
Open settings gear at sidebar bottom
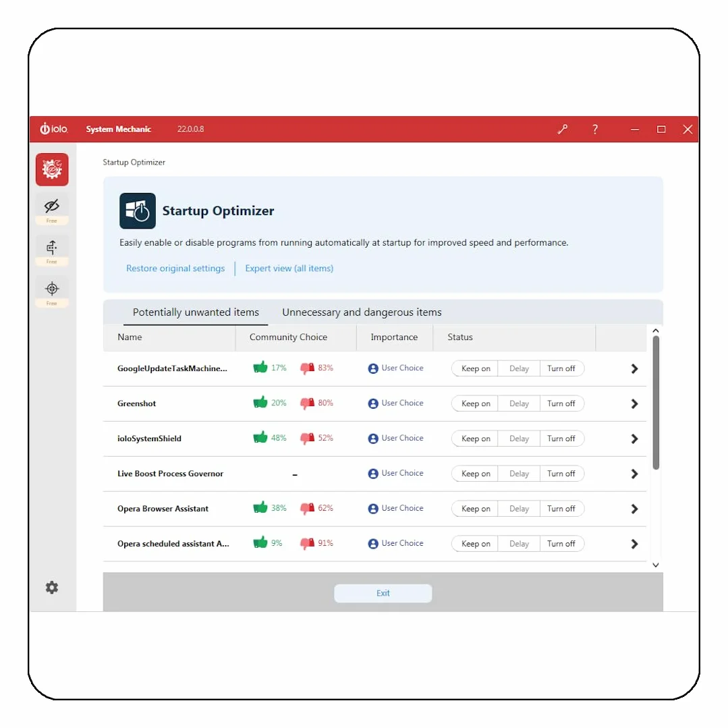point(52,587)
